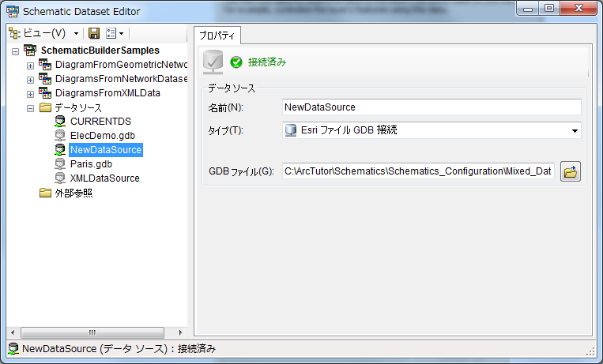Click the 接続済み status text
The width and height of the screenshot is (603, 364).
coord(267,62)
